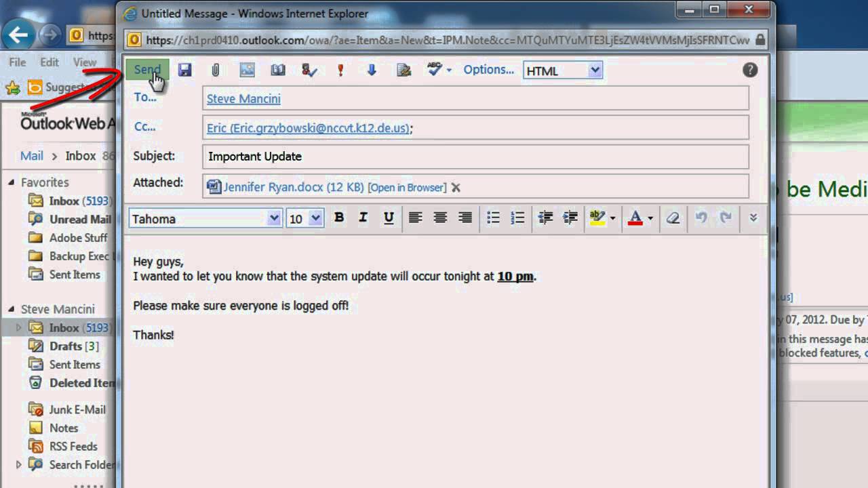The width and height of the screenshot is (868, 488).
Task: Toggle underline formatting
Action: click(389, 218)
